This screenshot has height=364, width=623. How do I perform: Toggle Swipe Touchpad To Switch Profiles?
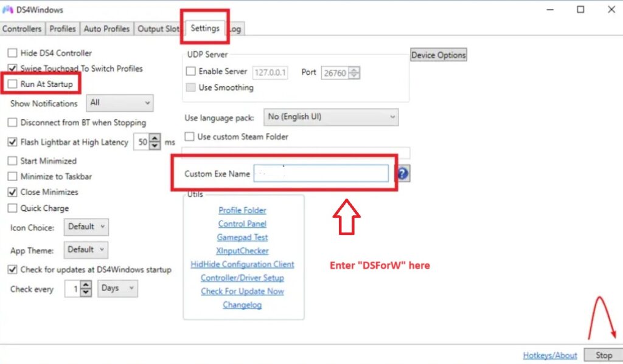pos(13,68)
